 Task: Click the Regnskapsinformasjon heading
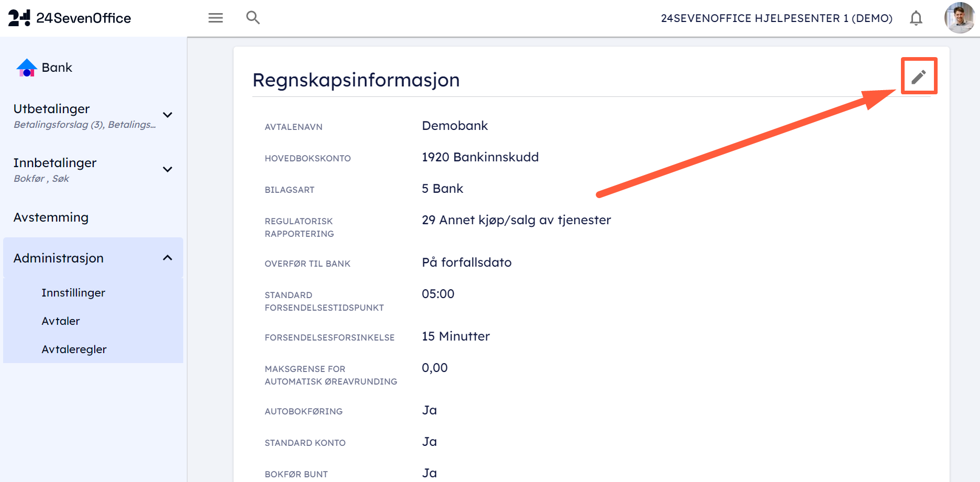click(356, 80)
